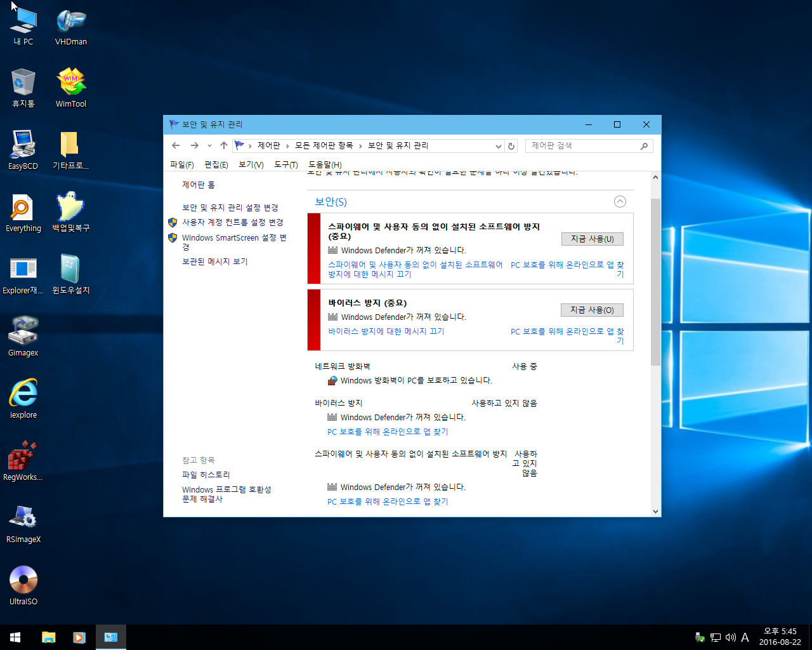Click the 모든 제어판 항목 breadcrumb
812x650 pixels.
click(x=324, y=146)
